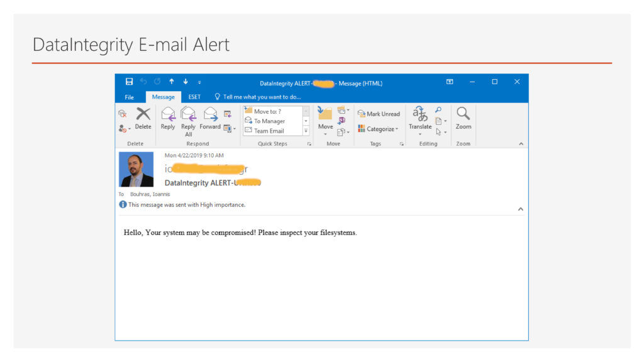Viewport: 644px width, 362px height.
Task: Open the Zoom magnifier tool
Action: point(464,118)
